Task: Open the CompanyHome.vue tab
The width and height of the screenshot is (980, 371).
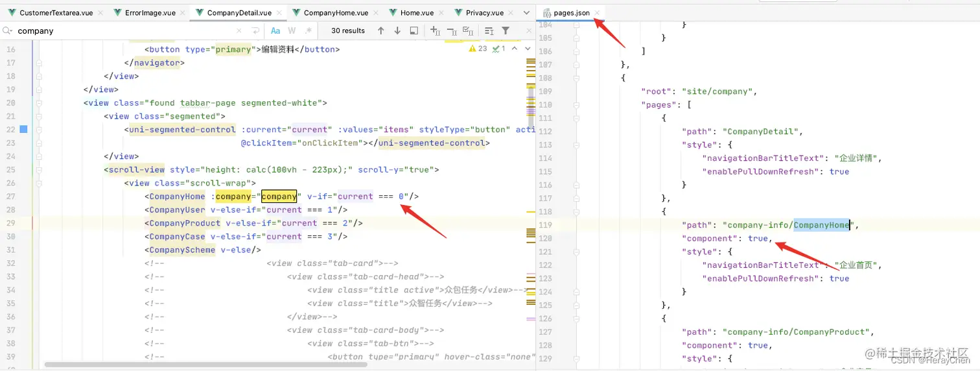Action: (336, 12)
